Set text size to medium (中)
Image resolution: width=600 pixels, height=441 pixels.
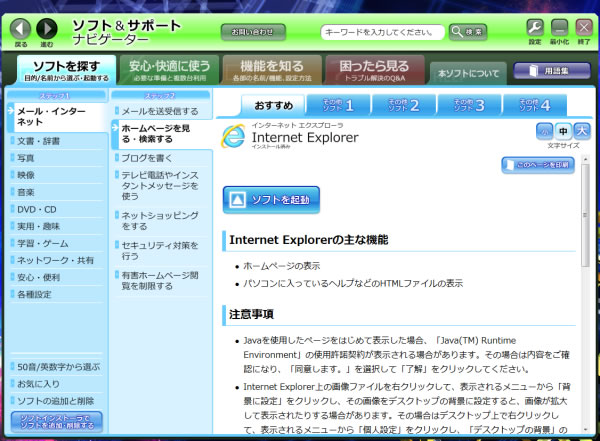point(563,131)
